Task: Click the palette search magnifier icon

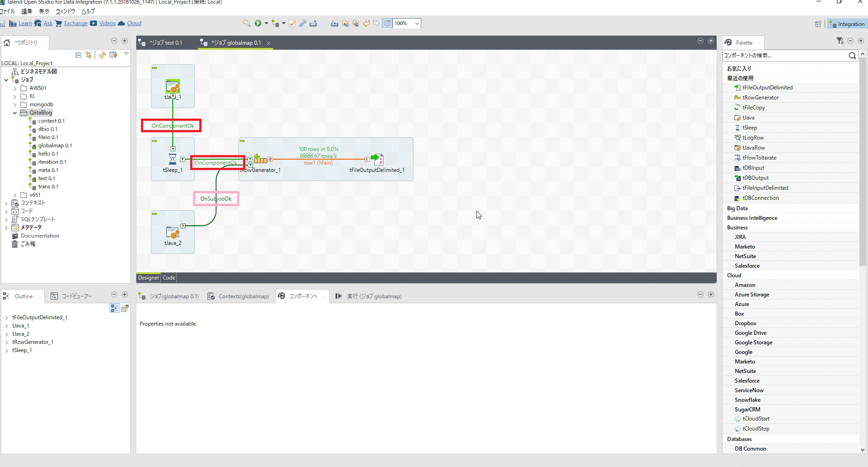Action: (852, 56)
